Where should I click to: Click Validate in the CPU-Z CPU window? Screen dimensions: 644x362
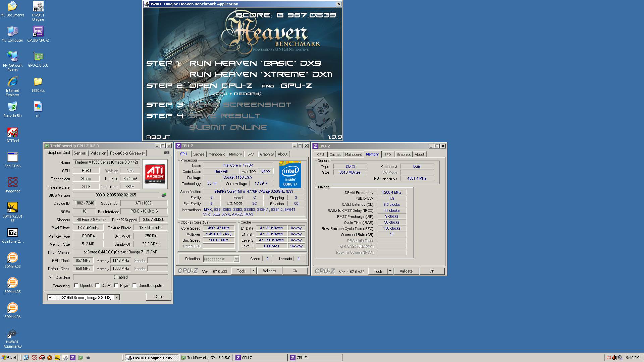pos(269,271)
